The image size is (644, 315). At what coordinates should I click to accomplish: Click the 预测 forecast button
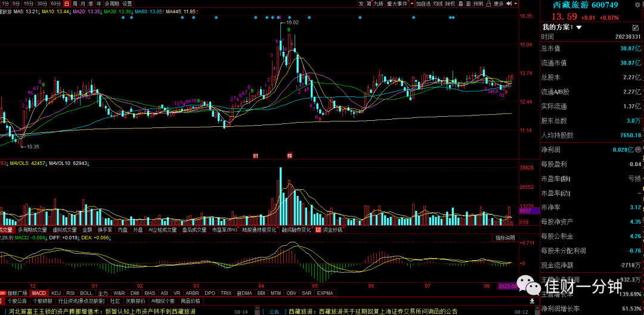(x=478, y=4)
